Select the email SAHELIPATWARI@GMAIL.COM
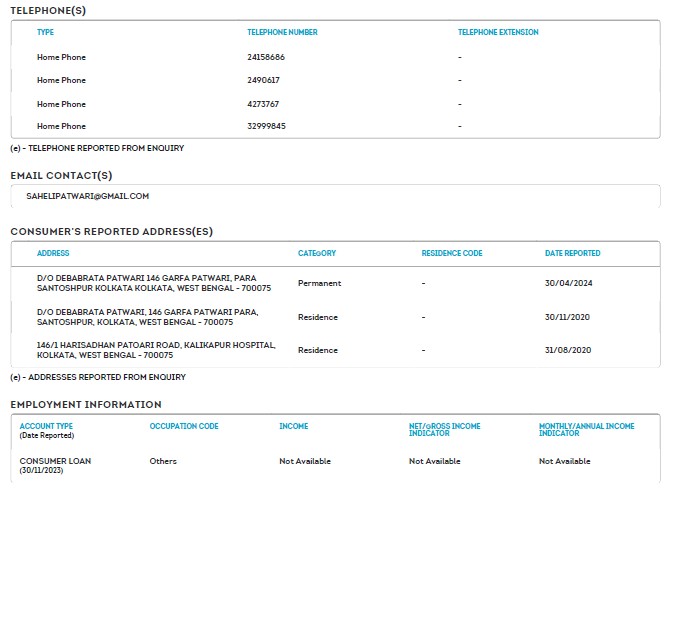Viewport: 675px width, 640px height. click(88, 196)
